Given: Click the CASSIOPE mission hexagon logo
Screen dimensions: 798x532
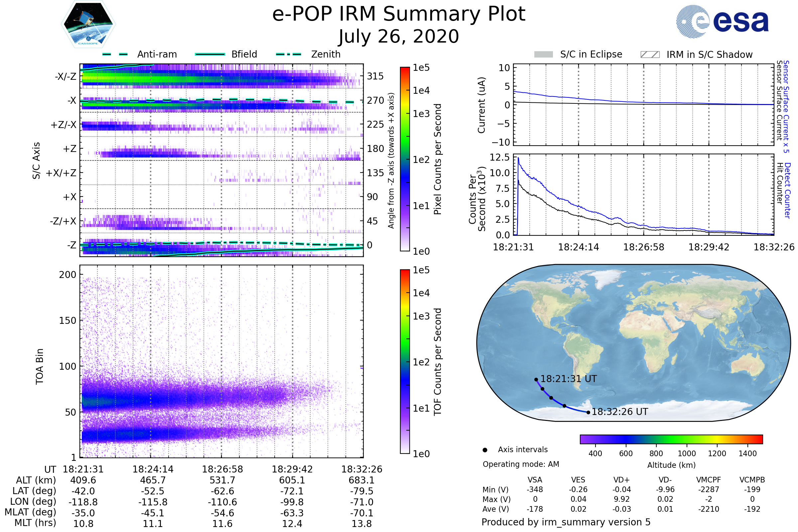Looking at the screenshot, I should 88,24.
